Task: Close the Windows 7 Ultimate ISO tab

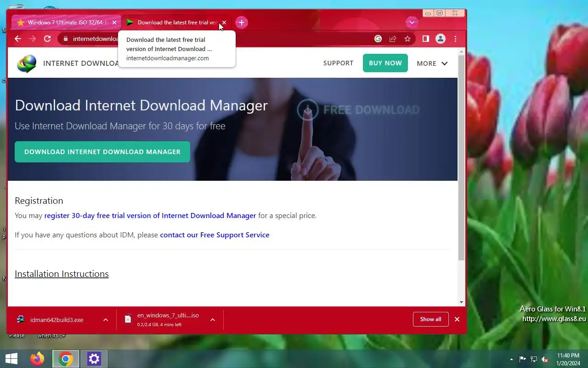Action: (x=114, y=23)
